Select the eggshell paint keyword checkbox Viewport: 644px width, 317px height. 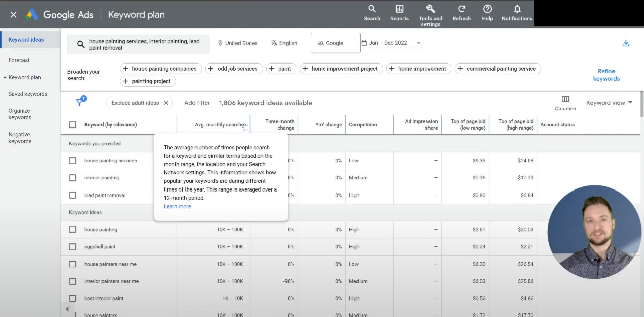coord(73,247)
